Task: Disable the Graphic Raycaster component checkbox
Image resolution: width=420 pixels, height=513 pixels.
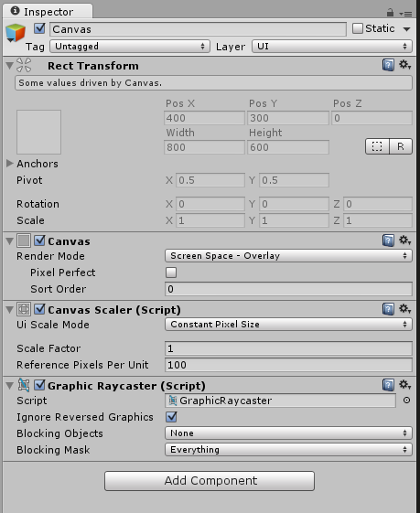Action: [39, 385]
